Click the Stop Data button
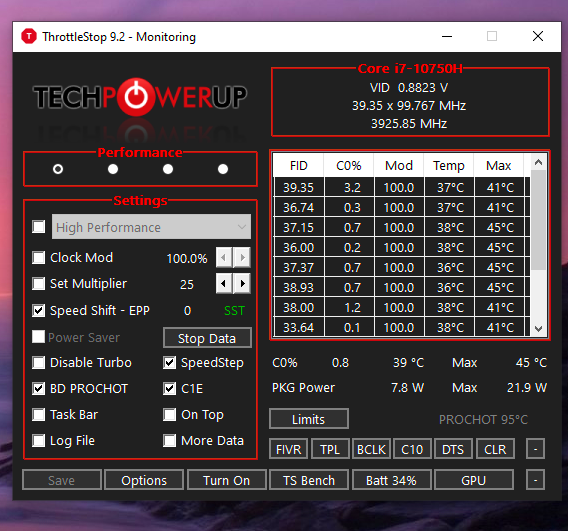The height and width of the screenshot is (531, 568). pos(207,338)
